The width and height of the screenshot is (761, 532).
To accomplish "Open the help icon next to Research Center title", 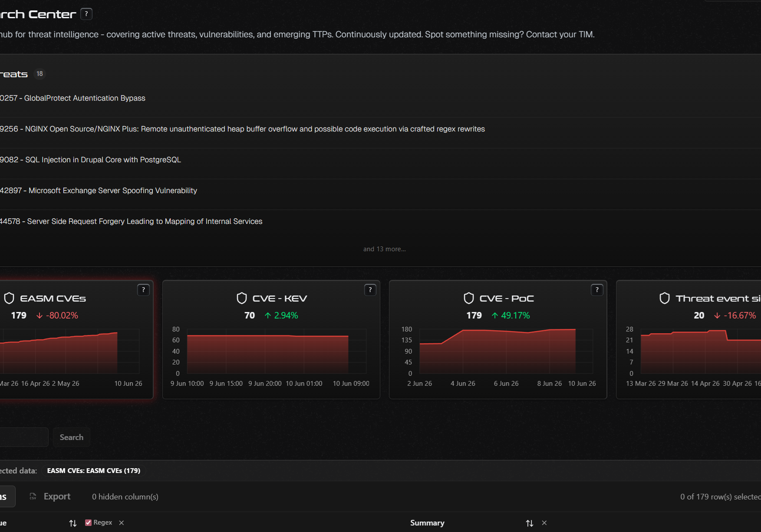I will [x=86, y=14].
